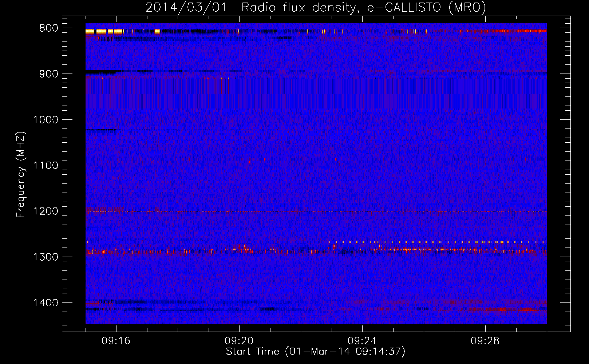Click the '1300' frequency tick label
The width and height of the screenshot is (589, 364).
(x=46, y=257)
